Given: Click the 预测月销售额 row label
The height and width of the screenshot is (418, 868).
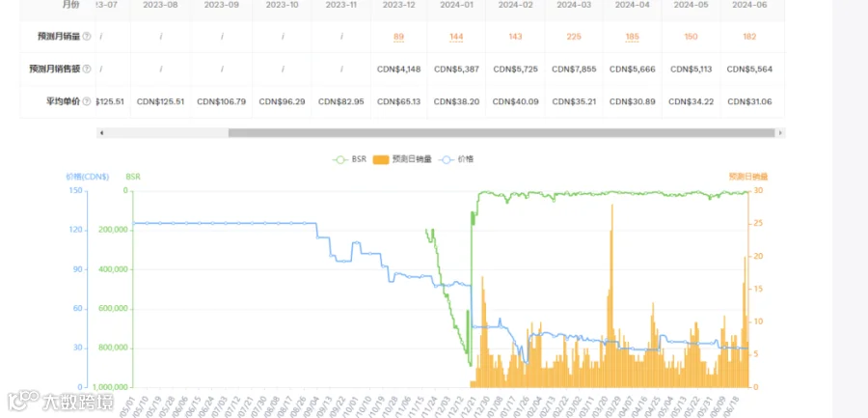Looking at the screenshot, I should [x=55, y=70].
